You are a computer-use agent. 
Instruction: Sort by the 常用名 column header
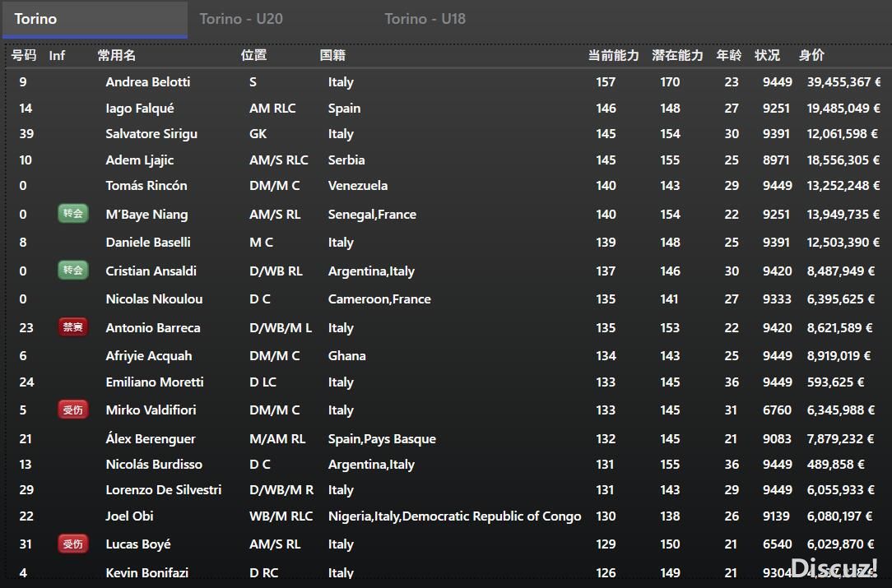(x=117, y=55)
